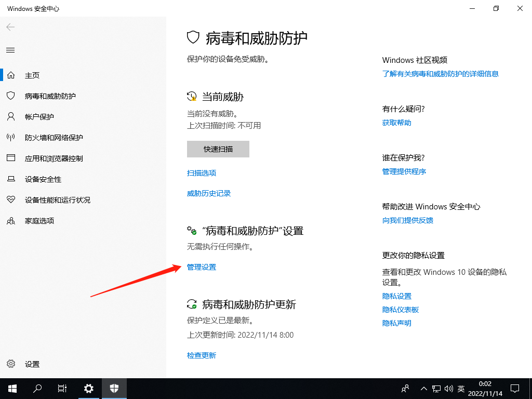Image resolution: width=532 pixels, height=399 pixels.
Task: Click the 当前没有威胁。 text
Action: [212, 113]
